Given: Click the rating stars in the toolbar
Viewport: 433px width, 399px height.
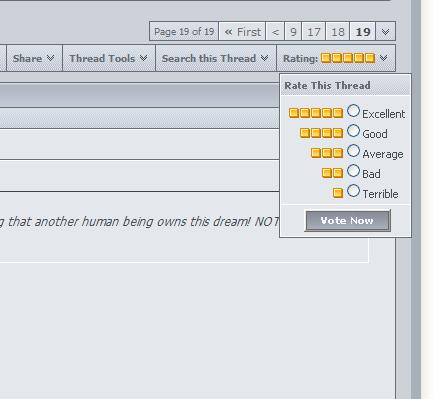Looking at the screenshot, I should pos(348,58).
